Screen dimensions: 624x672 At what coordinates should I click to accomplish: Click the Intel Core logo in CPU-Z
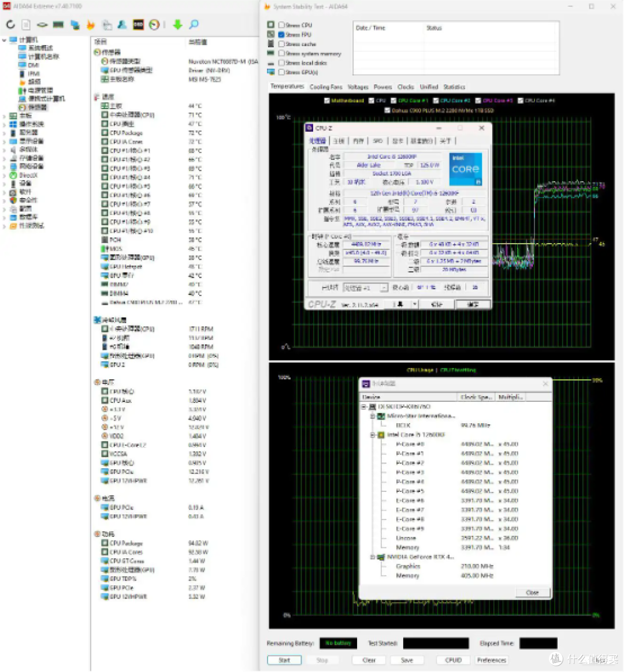466,169
